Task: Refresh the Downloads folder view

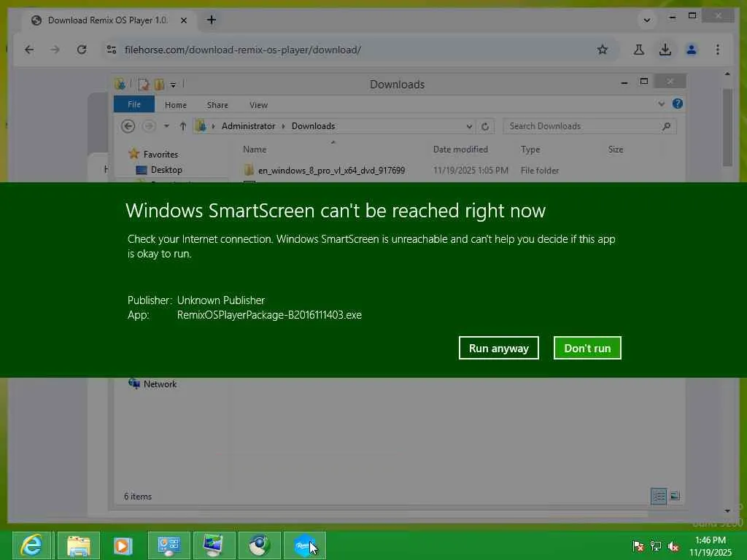Action: [485, 127]
